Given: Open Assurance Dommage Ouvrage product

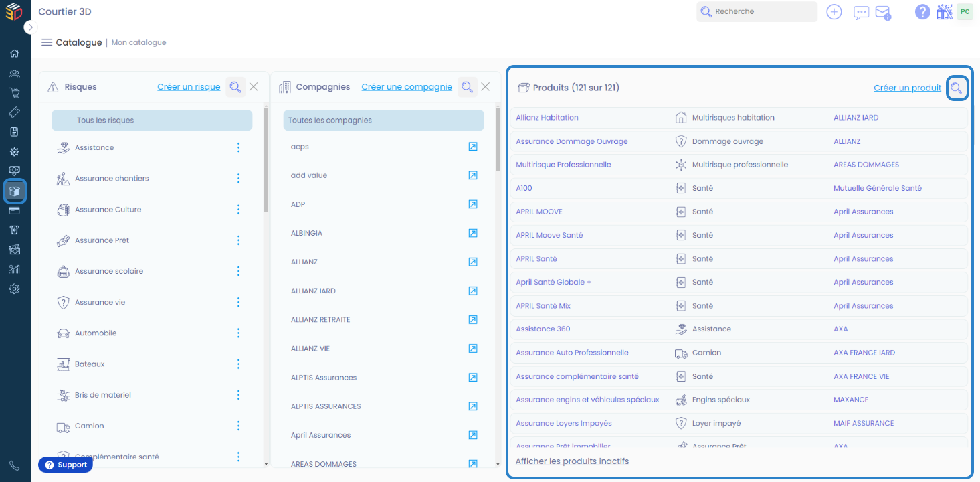Looking at the screenshot, I should (x=572, y=141).
